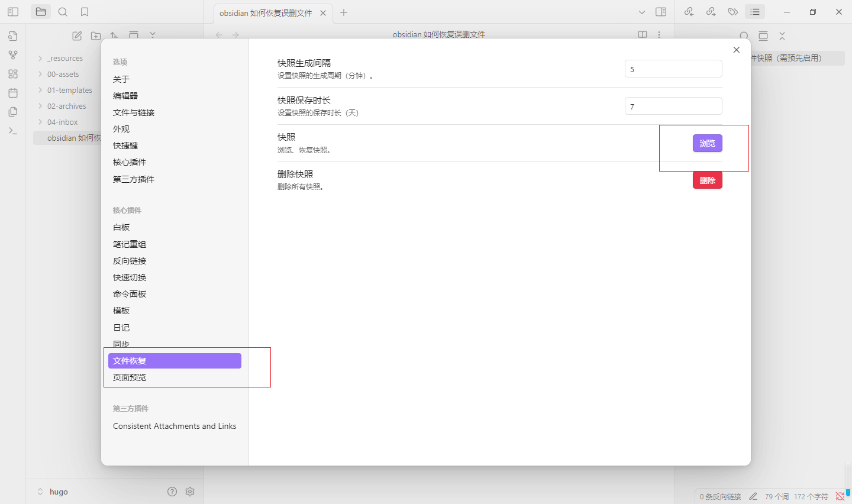Select the obsidian 如何恢复 note in file tree
Image resolution: width=852 pixels, height=504 pixels.
pos(67,138)
